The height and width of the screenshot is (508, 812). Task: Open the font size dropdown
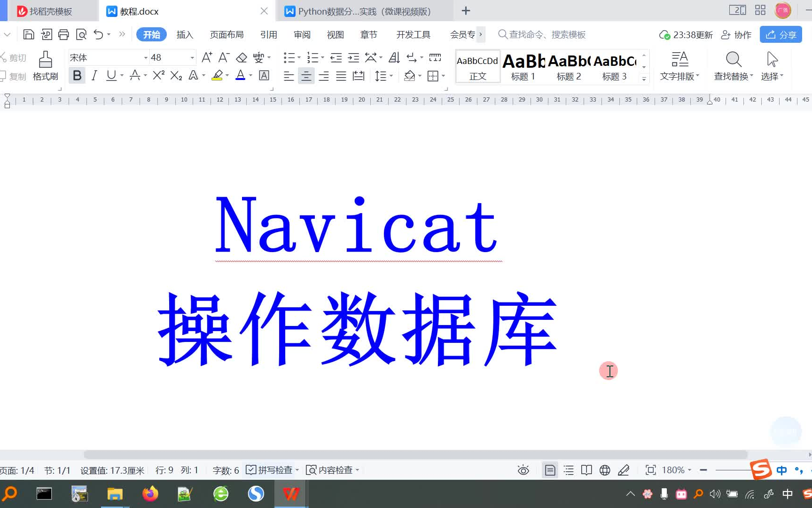point(192,57)
